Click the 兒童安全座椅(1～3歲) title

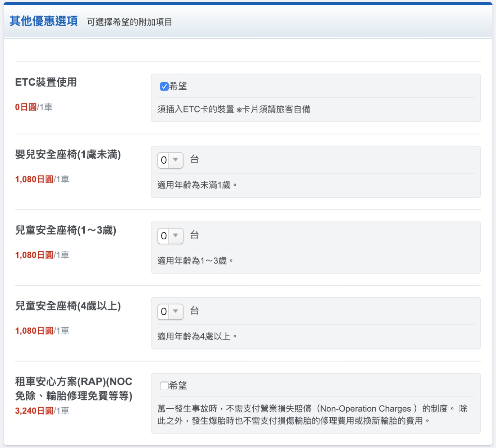click(x=66, y=230)
